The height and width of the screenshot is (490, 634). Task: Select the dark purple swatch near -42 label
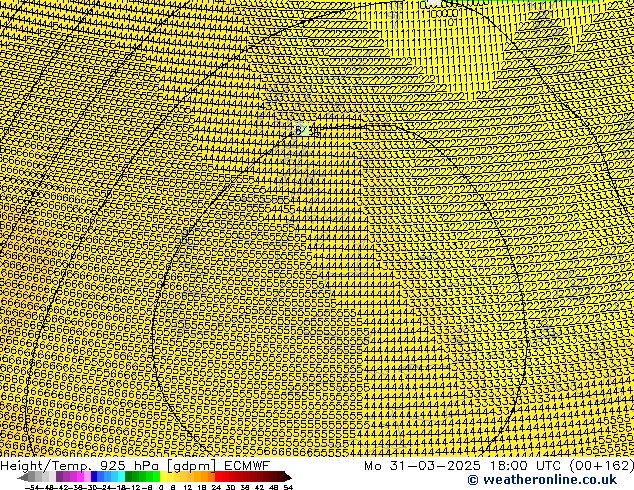click(59, 477)
